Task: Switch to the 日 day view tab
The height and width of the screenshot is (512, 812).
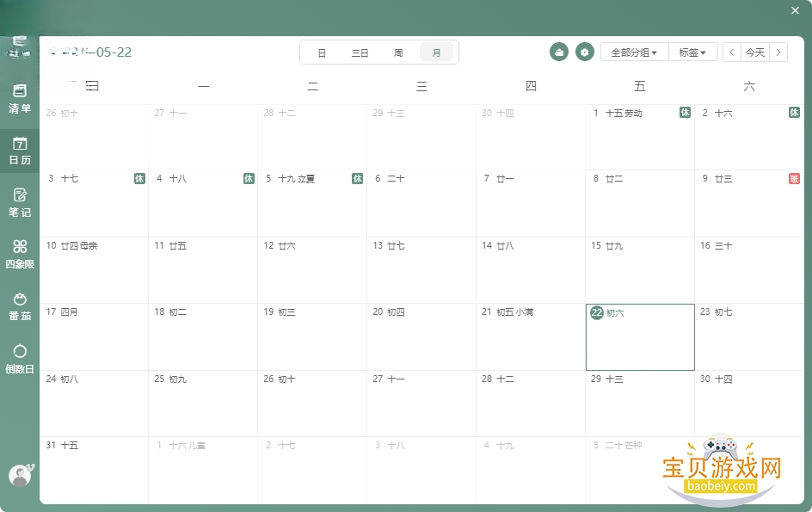Action: click(x=322, y=52)
